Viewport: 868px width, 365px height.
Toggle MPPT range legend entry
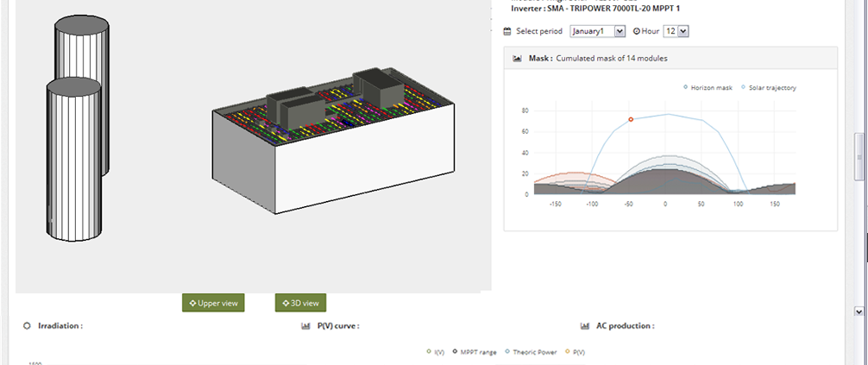475,352
